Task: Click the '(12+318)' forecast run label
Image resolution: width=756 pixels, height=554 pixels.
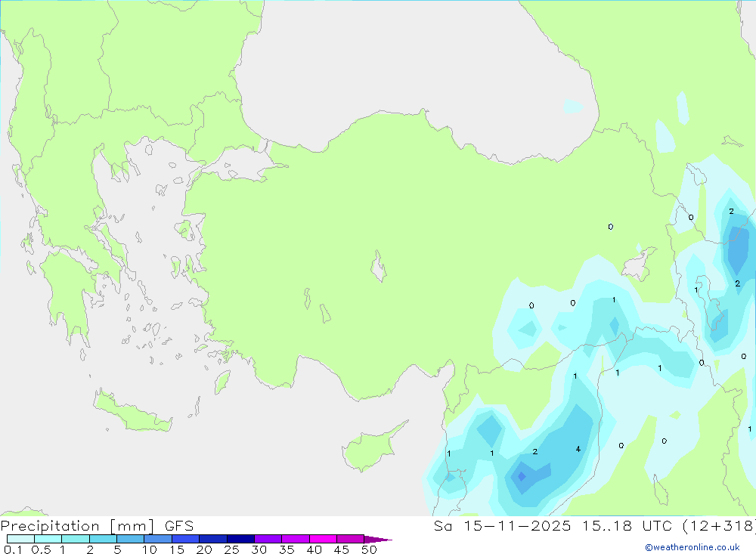Action: 719,525
